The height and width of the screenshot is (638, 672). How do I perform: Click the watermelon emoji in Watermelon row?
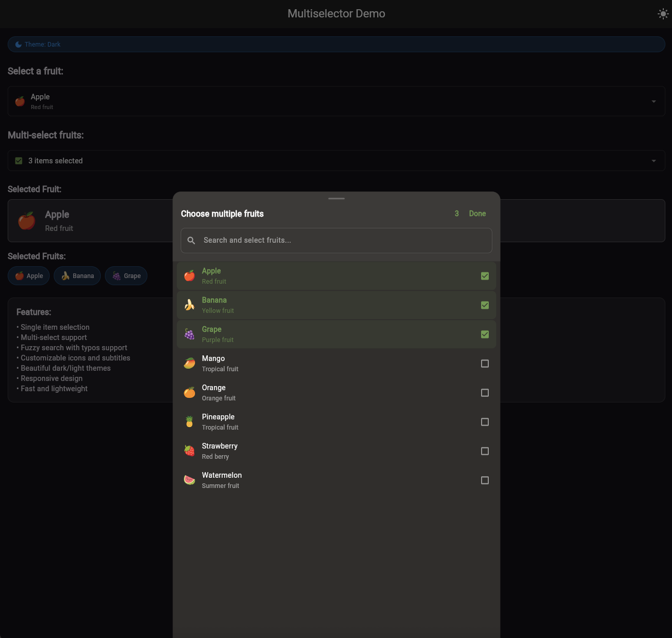click(x=189, y=480)
